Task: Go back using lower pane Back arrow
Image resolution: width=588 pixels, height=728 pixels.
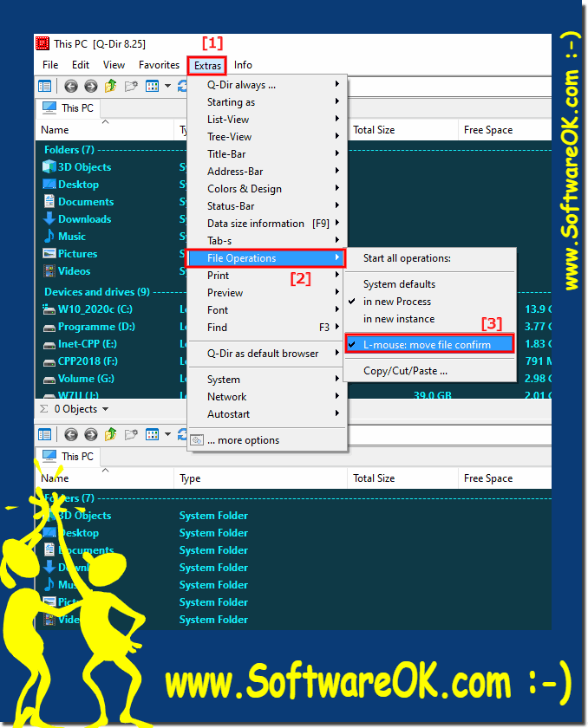Action: [x=71, y=434]
